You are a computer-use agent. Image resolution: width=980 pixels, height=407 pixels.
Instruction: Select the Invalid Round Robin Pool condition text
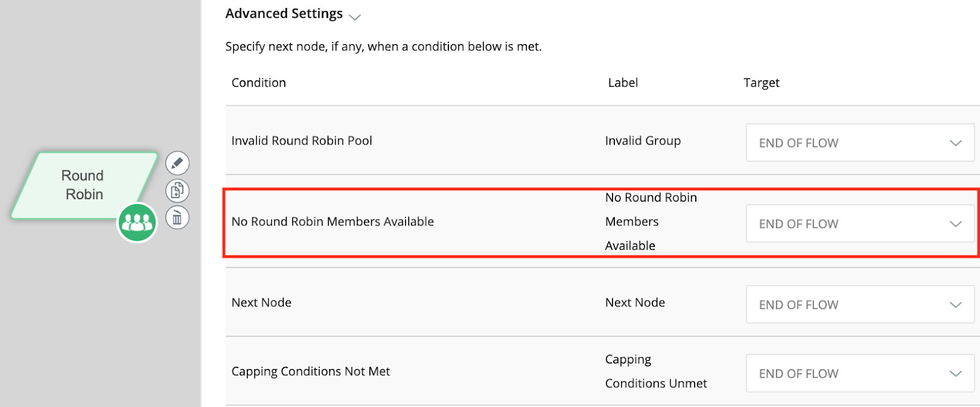coord(301,141)
